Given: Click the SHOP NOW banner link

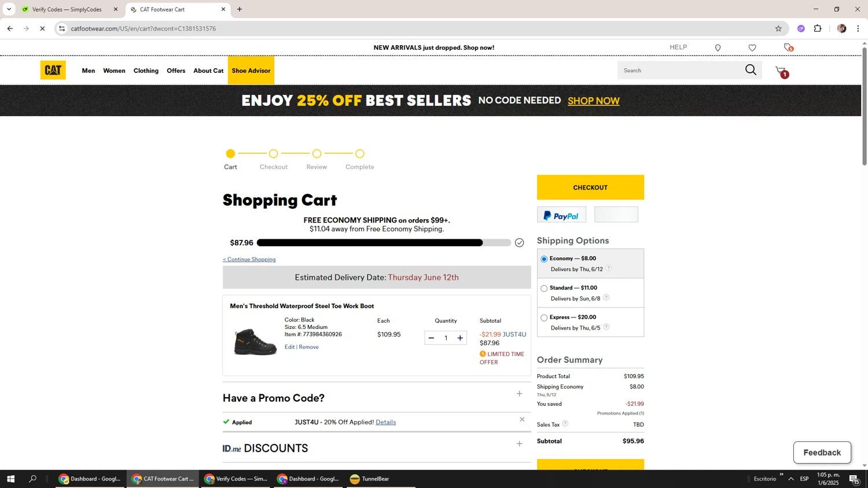Looking at the screenshot, I should pos(594,101).
